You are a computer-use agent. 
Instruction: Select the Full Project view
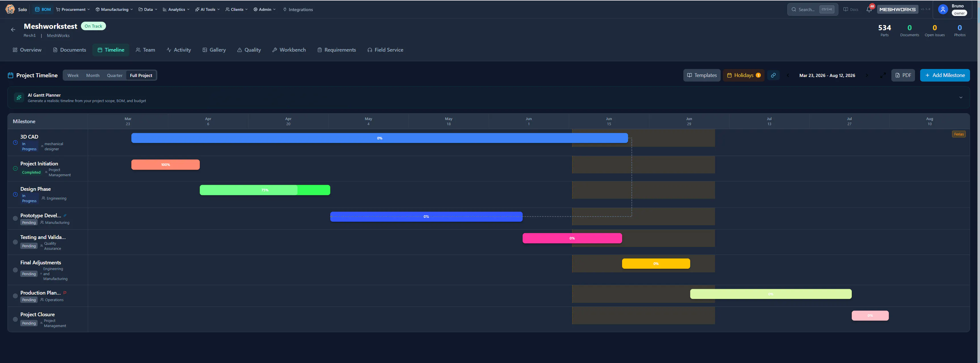coord(141,75)
